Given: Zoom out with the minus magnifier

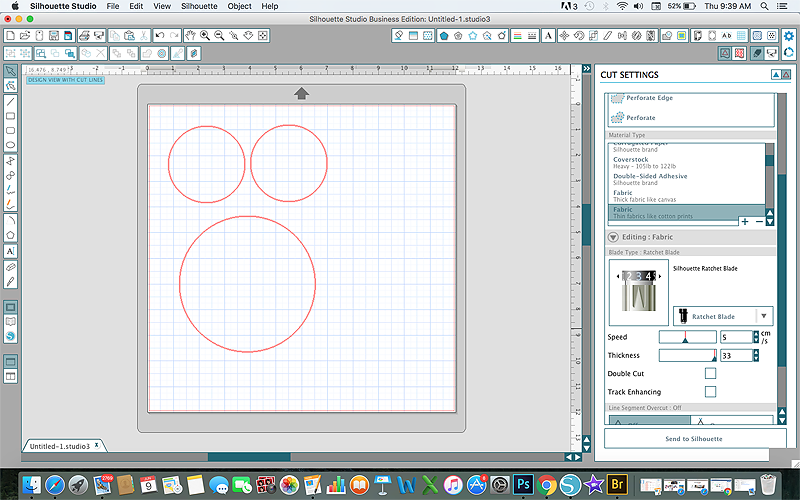Looking at the screenshot, I should tap(219, 36).
